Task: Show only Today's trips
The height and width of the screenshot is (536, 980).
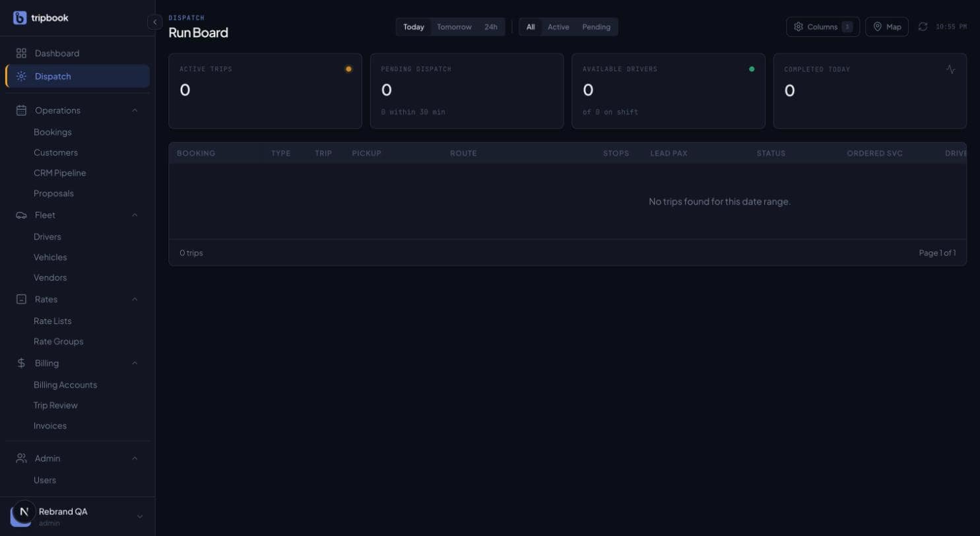Action: [414, 27]
